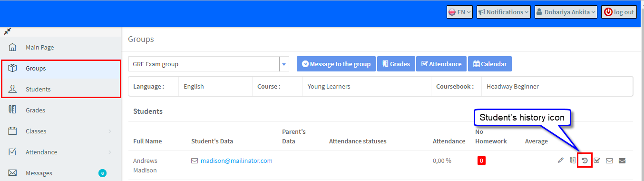The height and width of the screenshot is (181, 644).
Task: Open student's attendance check icon in row
Action: click(597, 161)
